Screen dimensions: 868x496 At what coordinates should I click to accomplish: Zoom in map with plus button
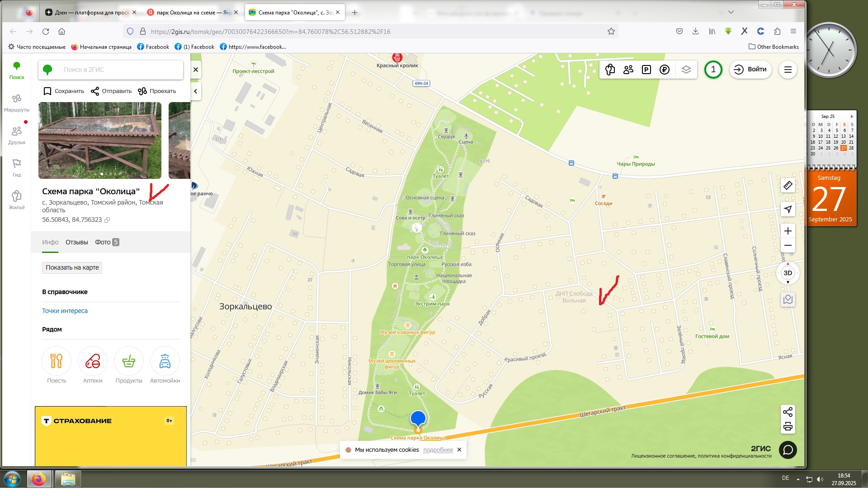point(788,231)
